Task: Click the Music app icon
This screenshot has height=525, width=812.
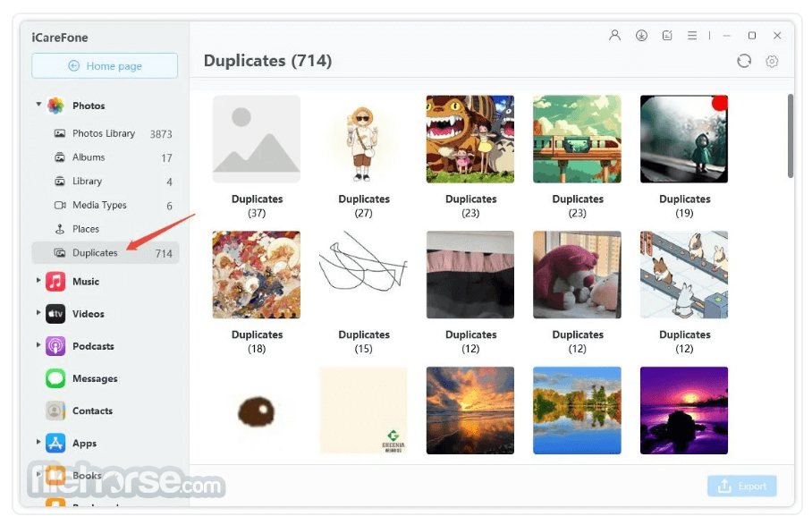Action: (55, 282)
